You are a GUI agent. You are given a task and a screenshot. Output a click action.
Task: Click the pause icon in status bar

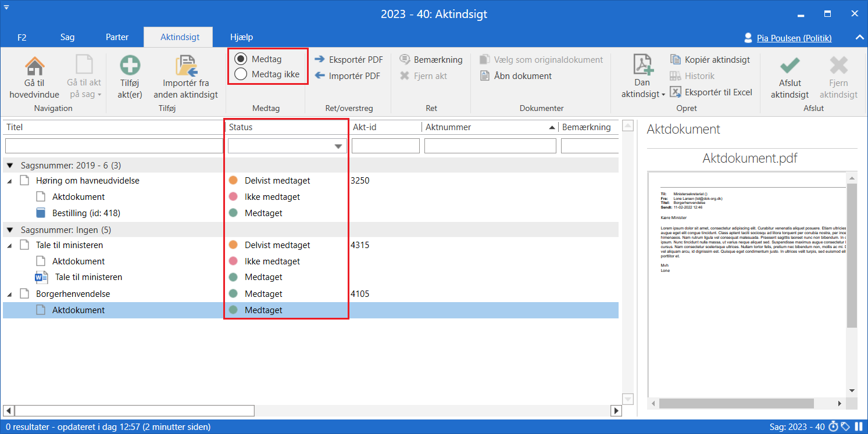pyautogui.click(x=859, y=427)
